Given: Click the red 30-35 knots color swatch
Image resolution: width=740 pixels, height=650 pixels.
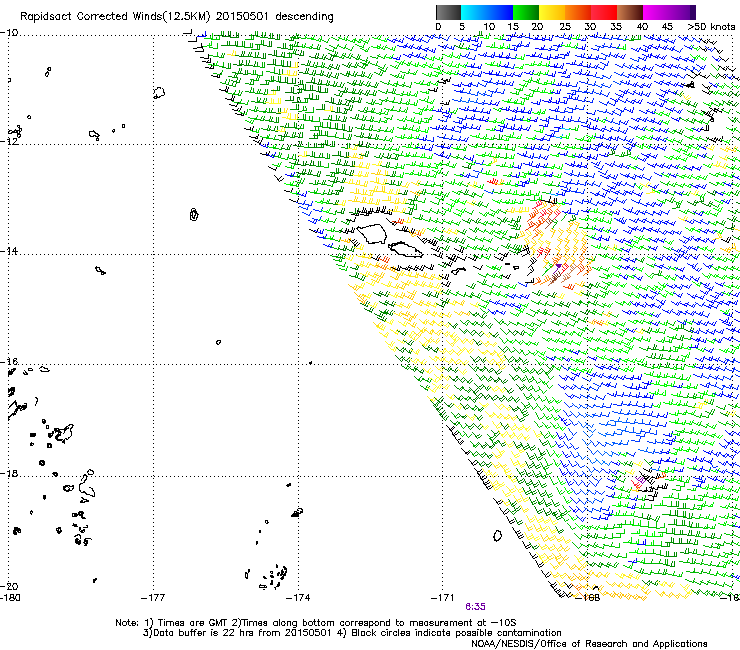Looking at the screenshot, I should [604, 12].
